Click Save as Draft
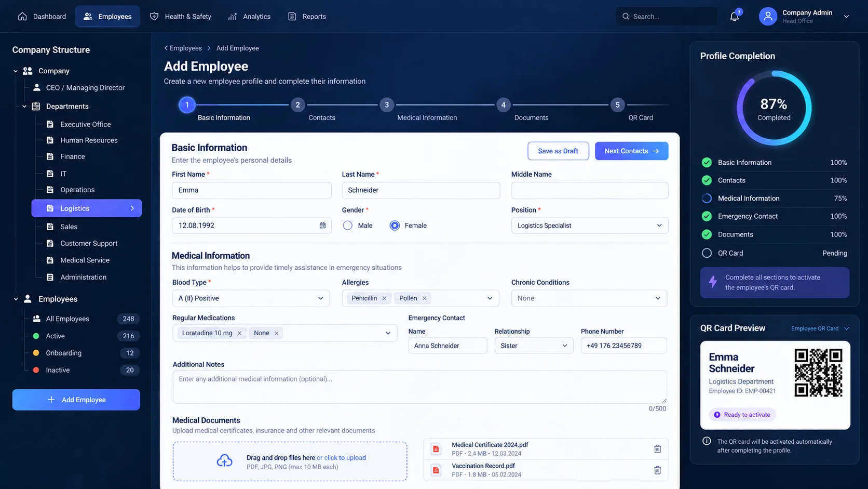This screenshot has width=868, height=489. (558, 151)
